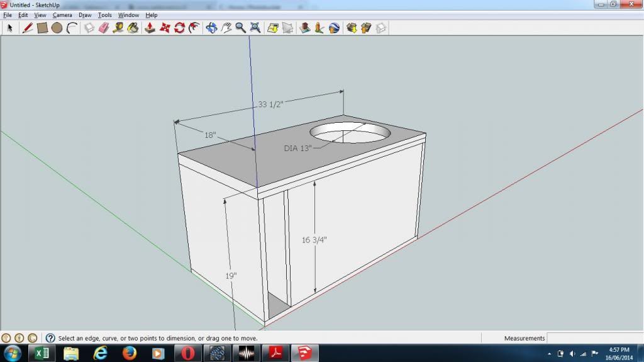Open the audio waveform app on the taskbar

[247, 353]
